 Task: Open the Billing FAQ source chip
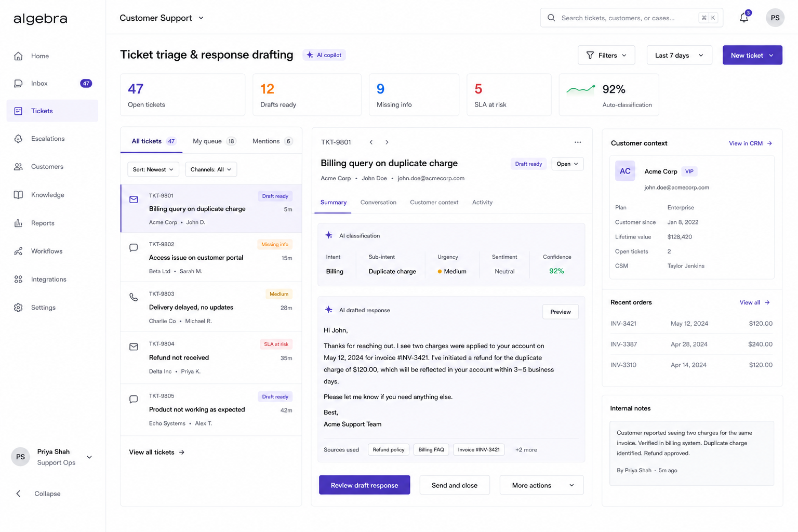(x=431, y=450)
